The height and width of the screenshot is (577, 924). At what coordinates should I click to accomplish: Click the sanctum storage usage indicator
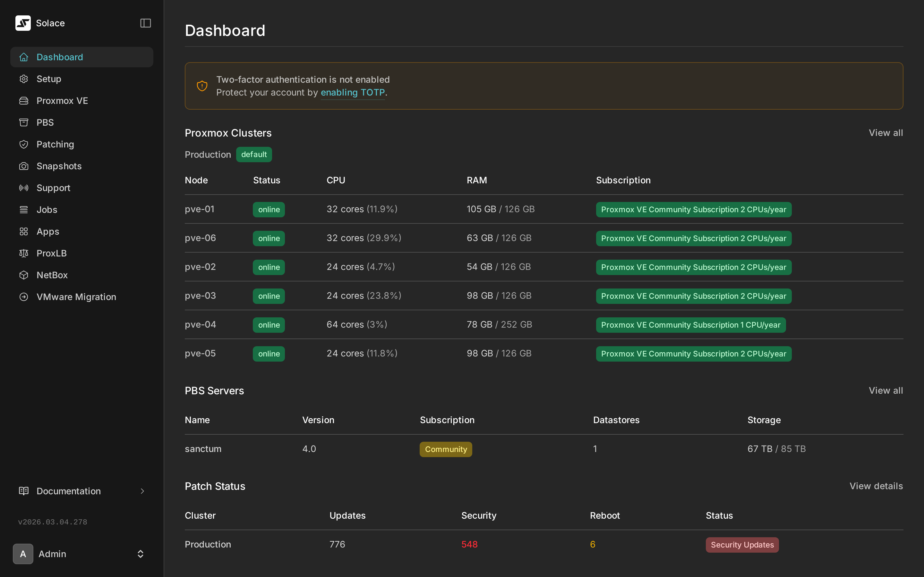tap(777, 449)
